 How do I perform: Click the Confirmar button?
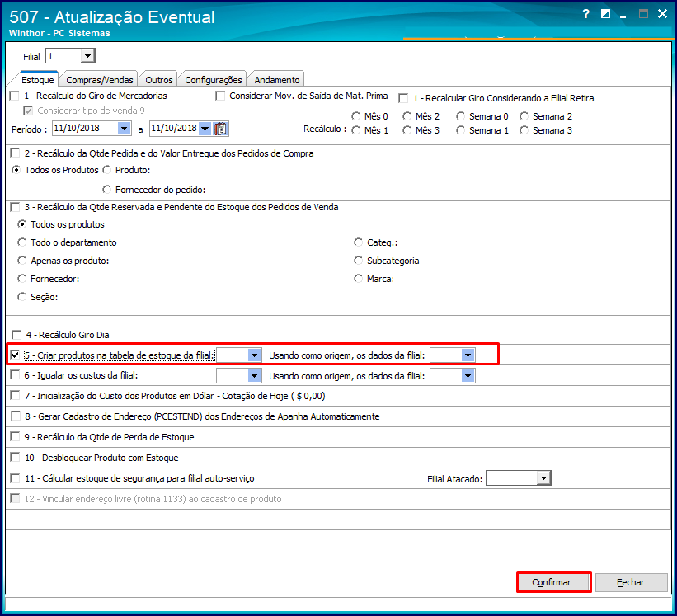(553, 582)
